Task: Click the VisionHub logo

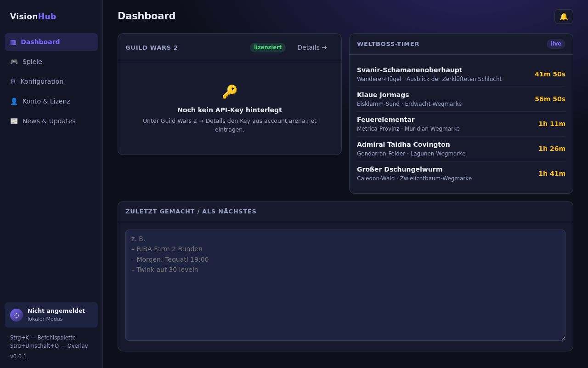Action: point(33,17)
